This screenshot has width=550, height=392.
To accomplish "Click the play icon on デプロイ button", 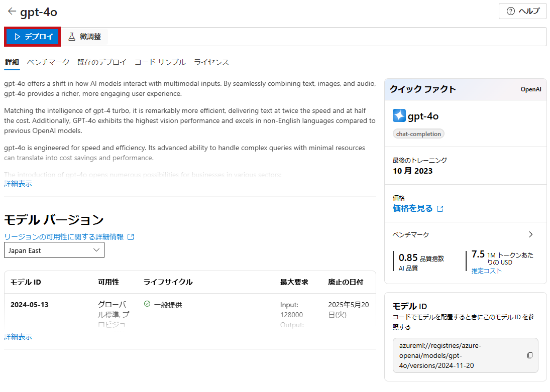I will (17, 37).
